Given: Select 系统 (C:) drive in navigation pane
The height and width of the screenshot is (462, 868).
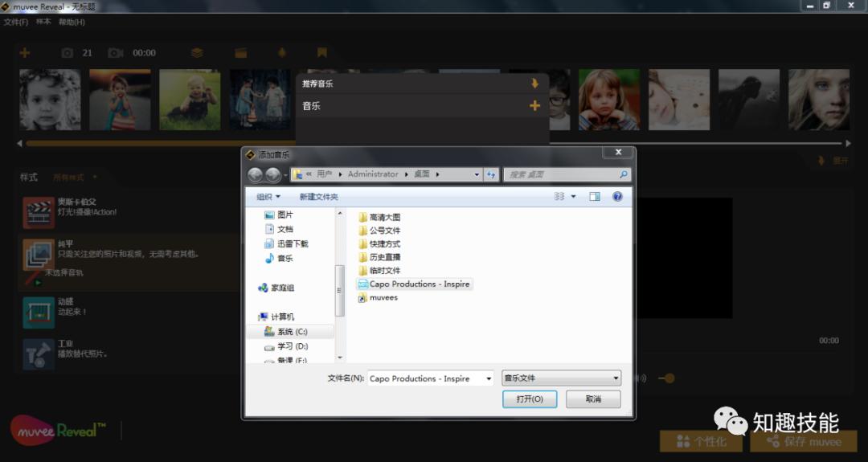Looking at the screenshot, I should point(292,332).
